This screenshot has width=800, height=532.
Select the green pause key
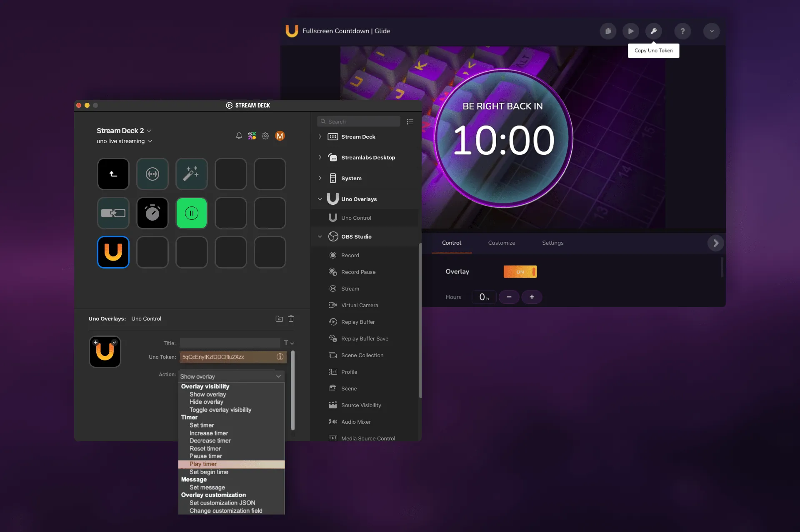[x=192, y=213]
